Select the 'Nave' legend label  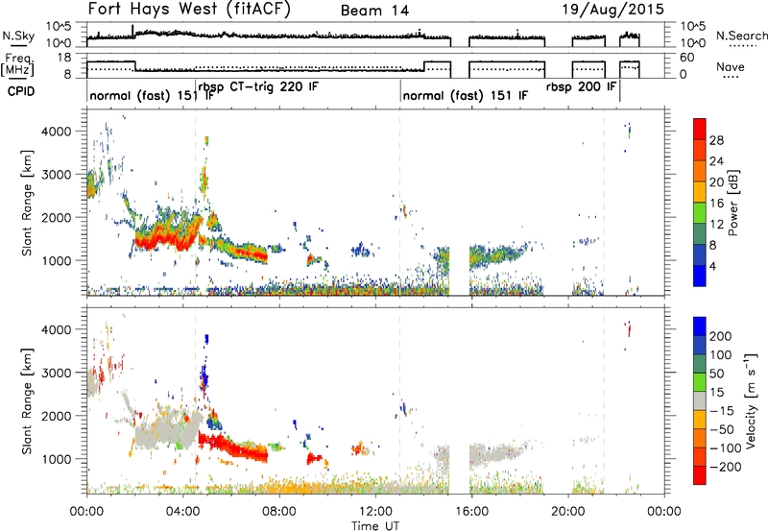(x=731, y=67)
